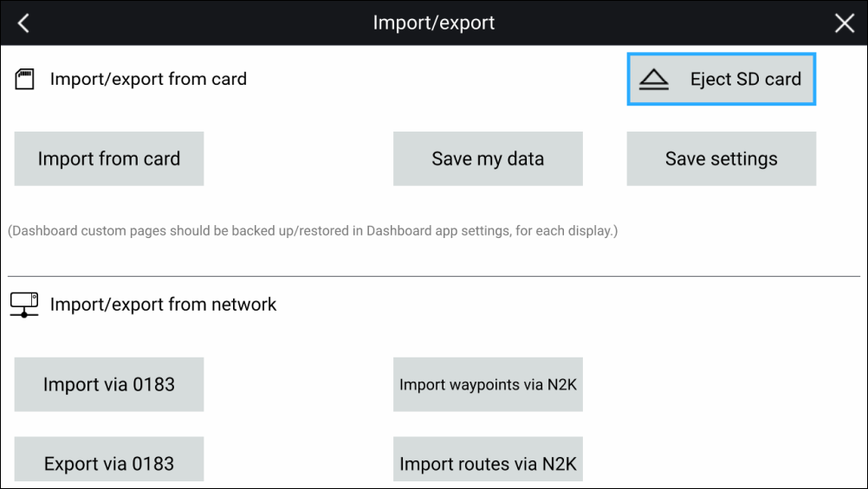Start Import via 0183
The width and height of the screenshot is (868, 489).
(x=109, y=384)
